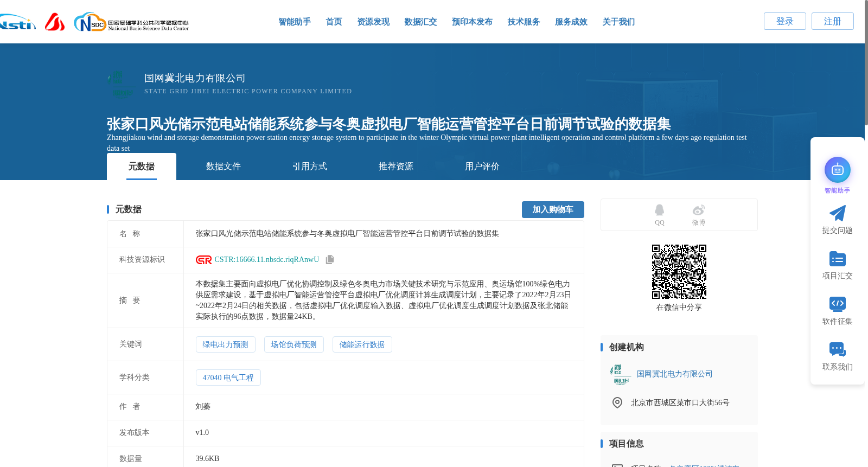Click the 储能运行数据 keyword tag
The height and width of the screenshot is (467, 868).
(x=362, y=344)
